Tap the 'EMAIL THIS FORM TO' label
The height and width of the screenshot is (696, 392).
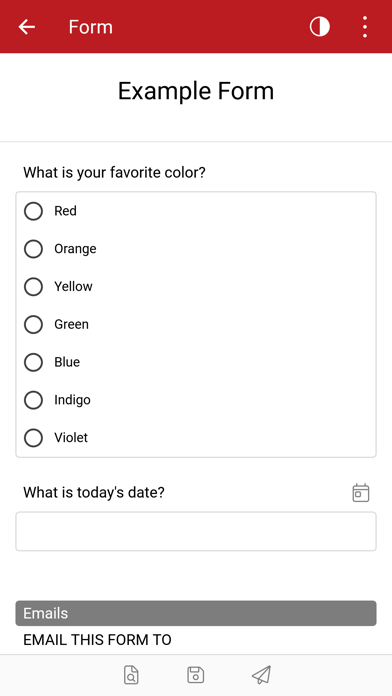coord(97,640)
